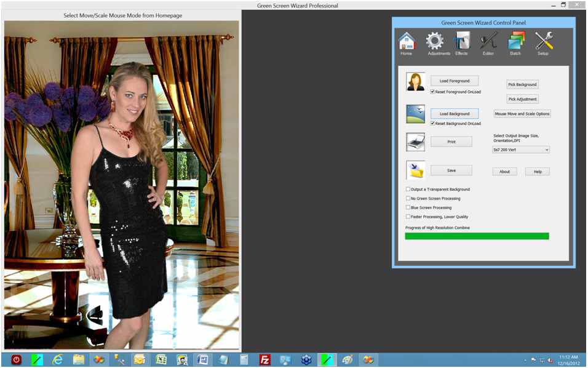The height and width of the screenshot is (368, 588).
Task: Click the save folder icon beside Save
Action: click(415, 170)
